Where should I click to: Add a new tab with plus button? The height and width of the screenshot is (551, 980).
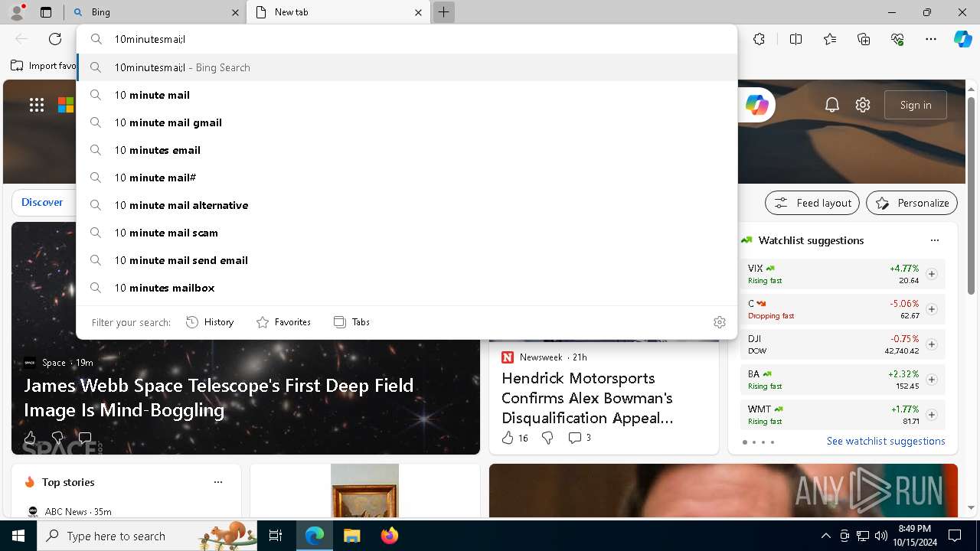[x=443, y=12]
